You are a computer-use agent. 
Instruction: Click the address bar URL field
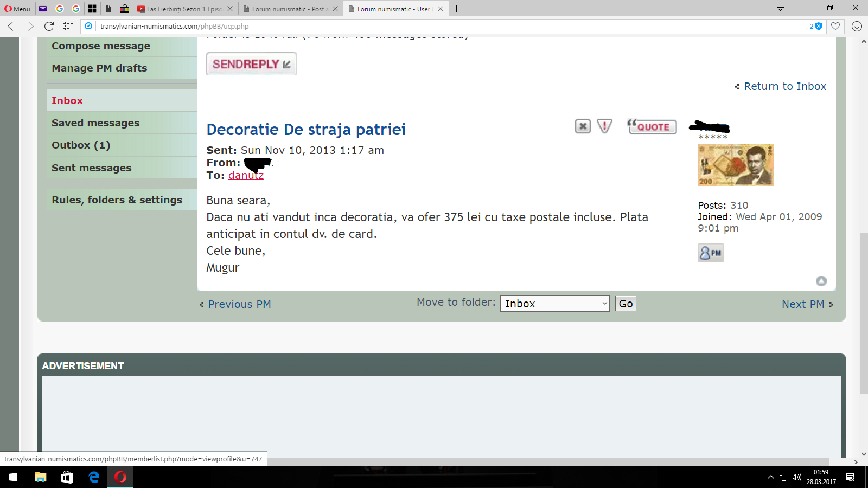tap(434, 26)
